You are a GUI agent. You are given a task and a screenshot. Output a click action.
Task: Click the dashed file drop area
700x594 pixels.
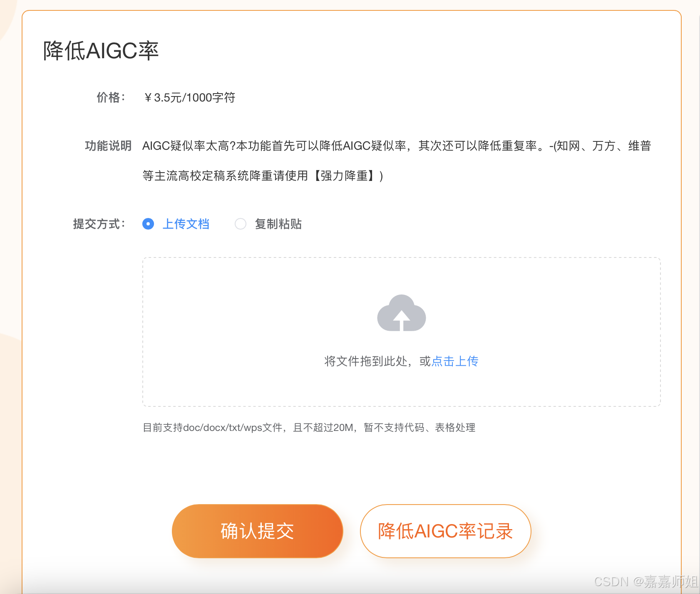pos(402,332)
